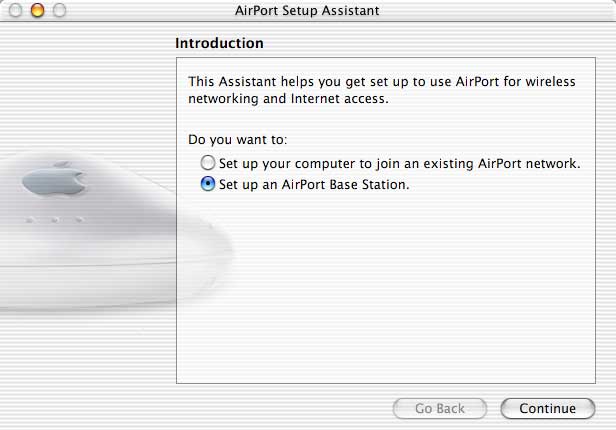Select the Set up an AirPort Base Station radio button
This screenshot has height=430, width=616.
(208, 184)
